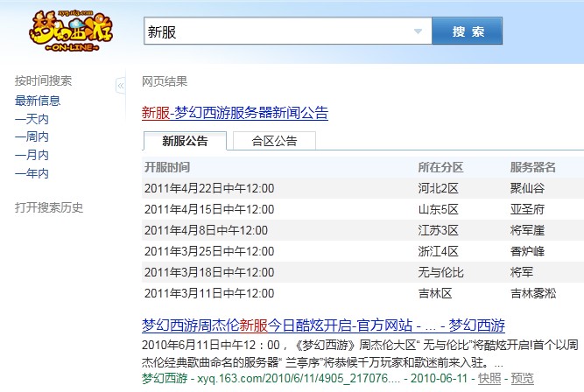Filter results to 一年内
Viewport: 584px width, 392px height.
pyautogui.click(x=32, y=173)
